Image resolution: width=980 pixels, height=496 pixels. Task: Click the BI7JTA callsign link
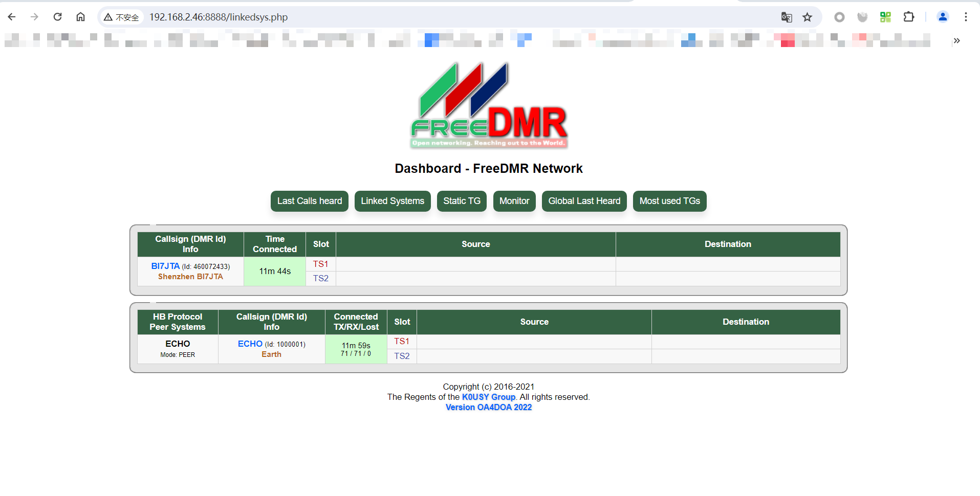point(165,266)
